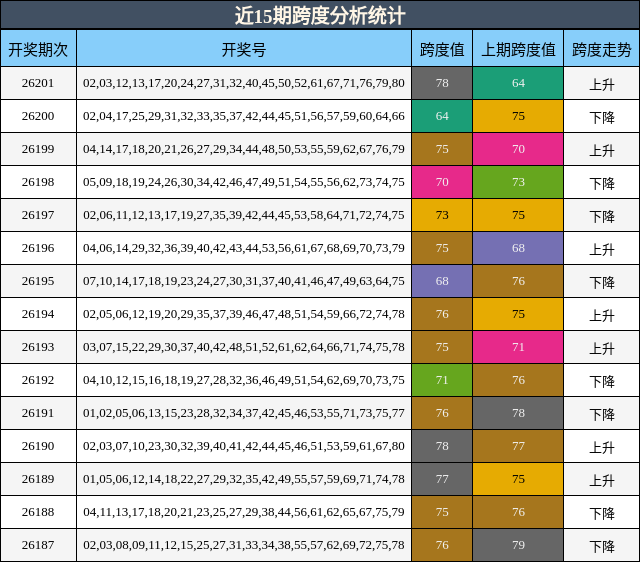Select draw period 26199

point(38,149)
